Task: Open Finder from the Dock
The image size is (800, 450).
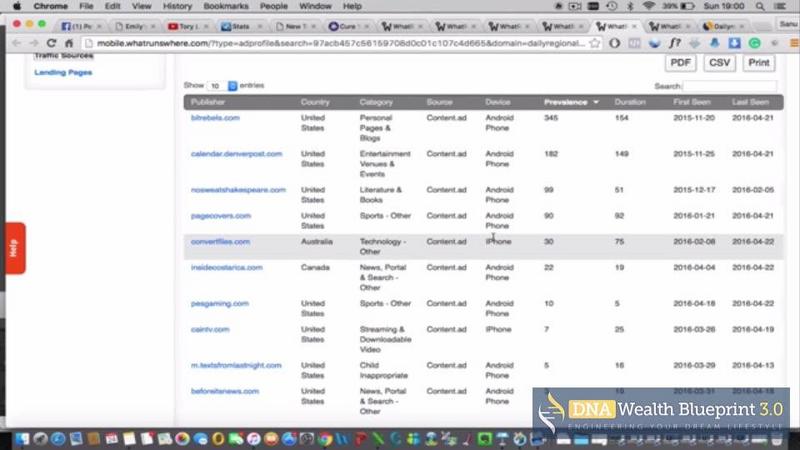Action: (22, 439)
